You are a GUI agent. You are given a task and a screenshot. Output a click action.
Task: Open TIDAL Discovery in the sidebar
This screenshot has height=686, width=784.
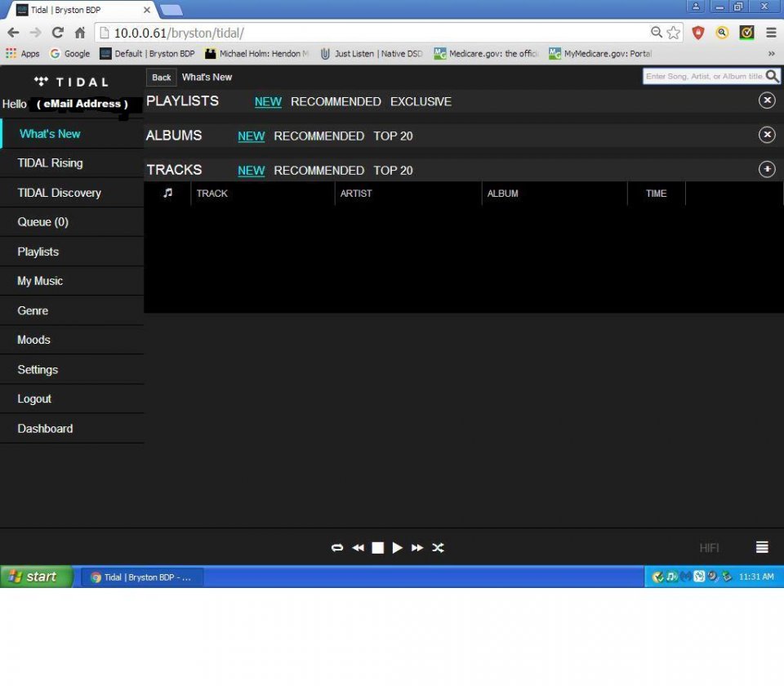click(72, 193)
